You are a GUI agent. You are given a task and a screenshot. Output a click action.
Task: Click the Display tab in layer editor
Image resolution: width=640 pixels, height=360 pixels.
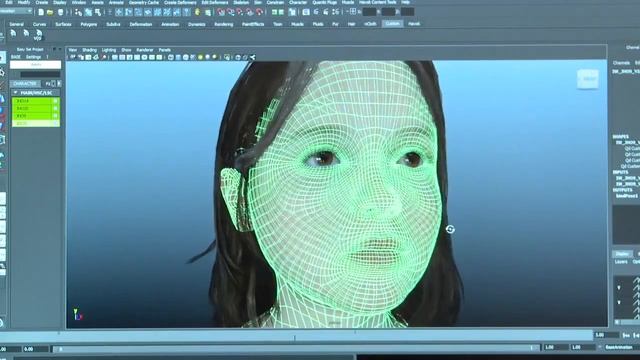click(622, 254)
